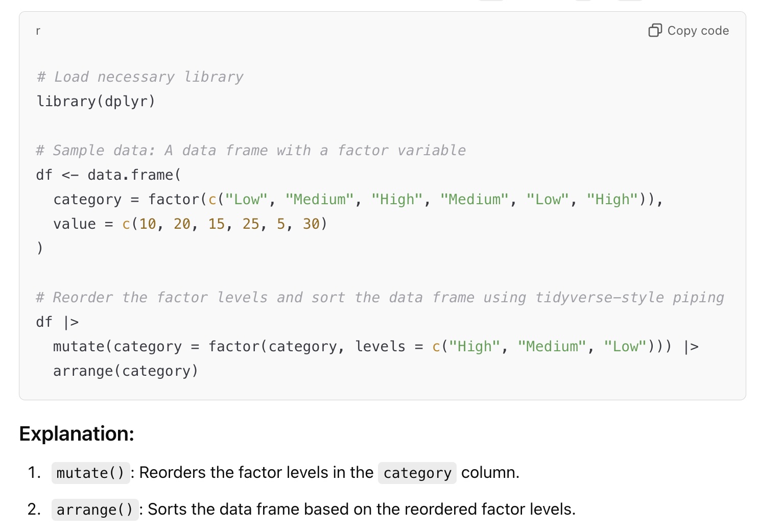
Task: Click the arrange() inline code chip
Action: click(95, 510)
